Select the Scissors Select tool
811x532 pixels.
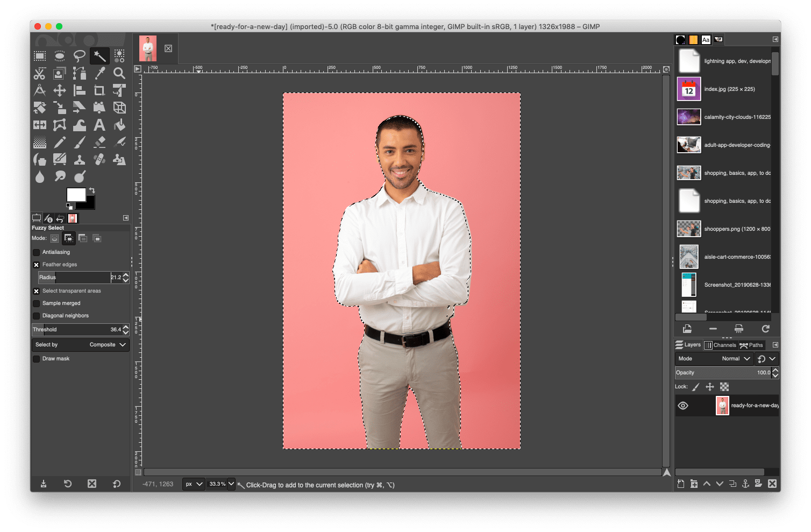(x=40, y=73)
